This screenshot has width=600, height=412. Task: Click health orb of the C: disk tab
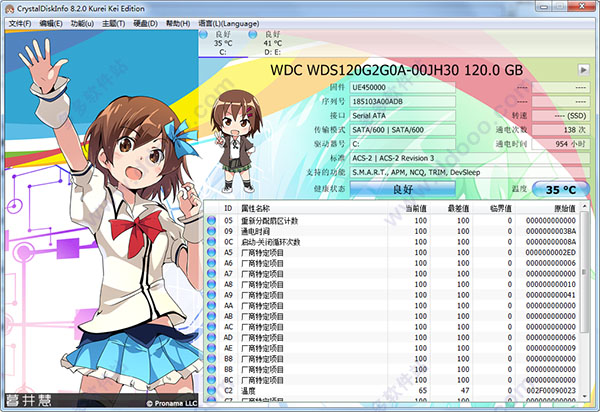(203, 34)
